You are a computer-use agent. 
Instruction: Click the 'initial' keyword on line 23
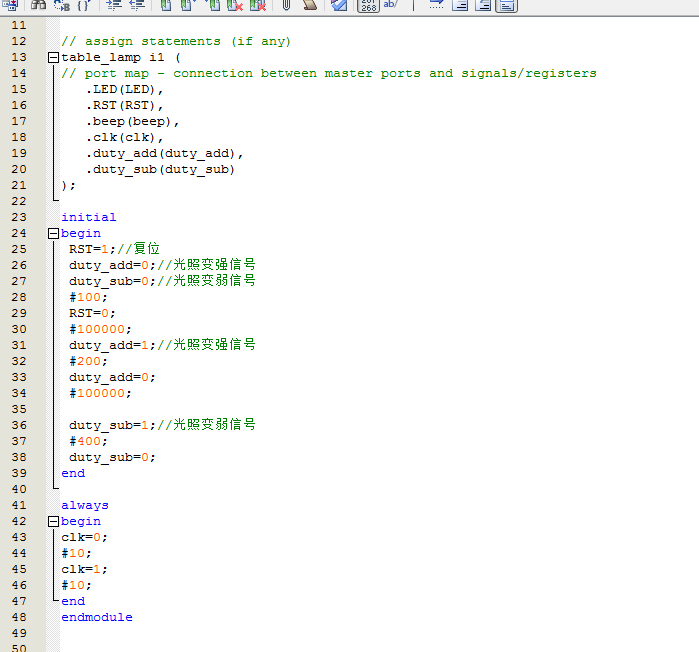[89, 217]
